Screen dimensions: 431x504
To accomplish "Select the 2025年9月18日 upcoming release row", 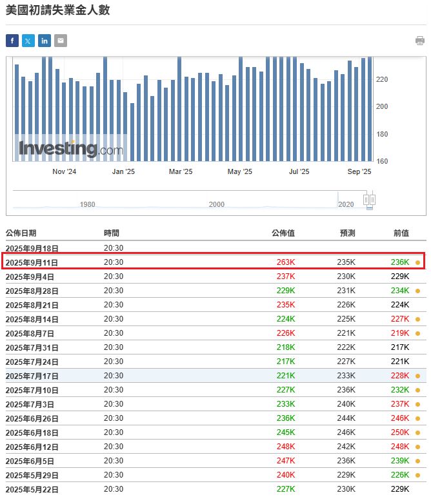I will pyautogui.click(x=32, y=248).
